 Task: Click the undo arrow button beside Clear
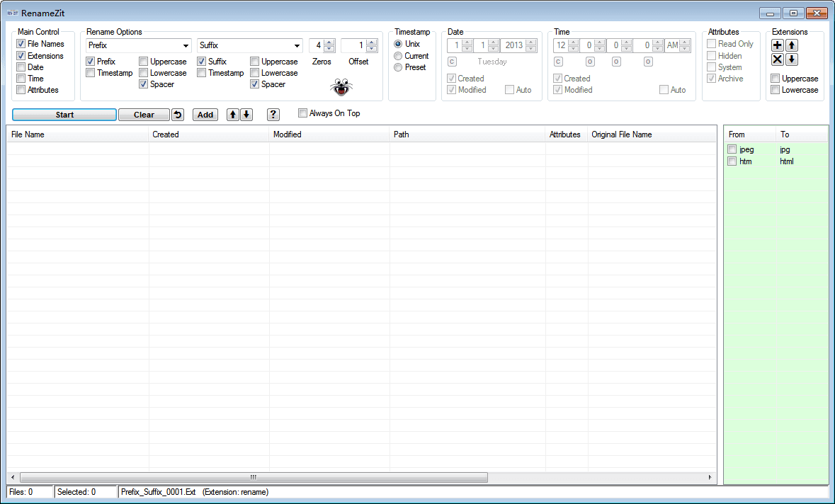tap(178, 115)
